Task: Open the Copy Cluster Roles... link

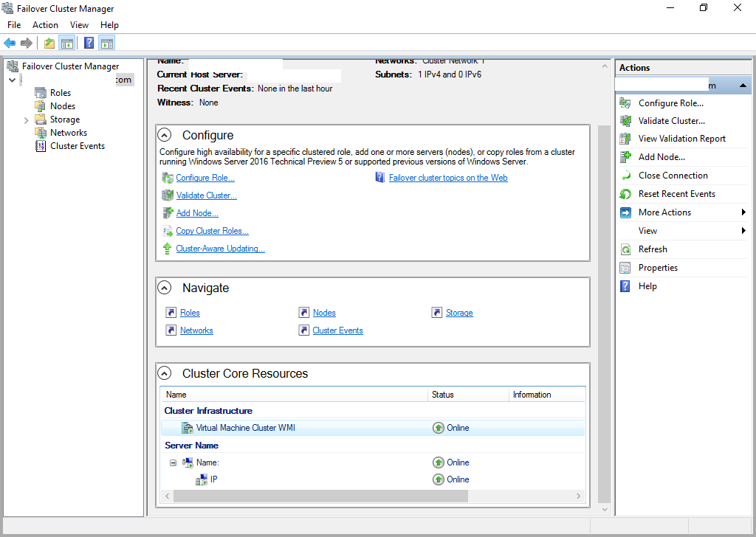Action: point(212,231)
